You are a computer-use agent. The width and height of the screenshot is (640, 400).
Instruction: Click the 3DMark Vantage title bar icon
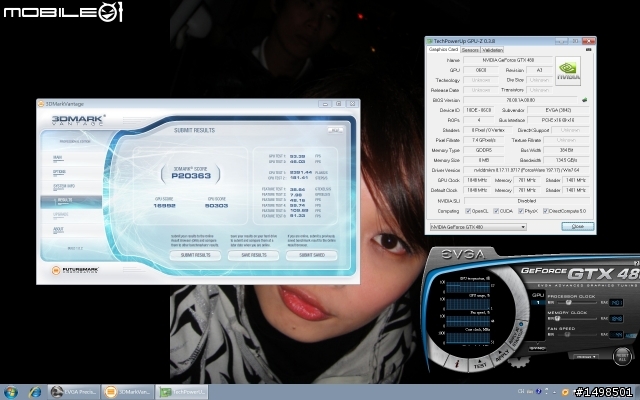[x=41, y=104]
